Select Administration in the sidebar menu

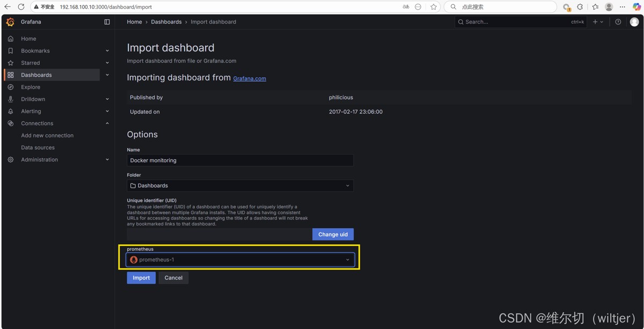(x=39, y=159)
